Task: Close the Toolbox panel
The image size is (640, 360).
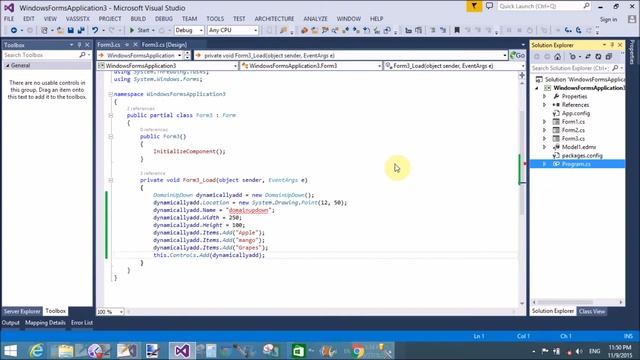Action: 87,45
